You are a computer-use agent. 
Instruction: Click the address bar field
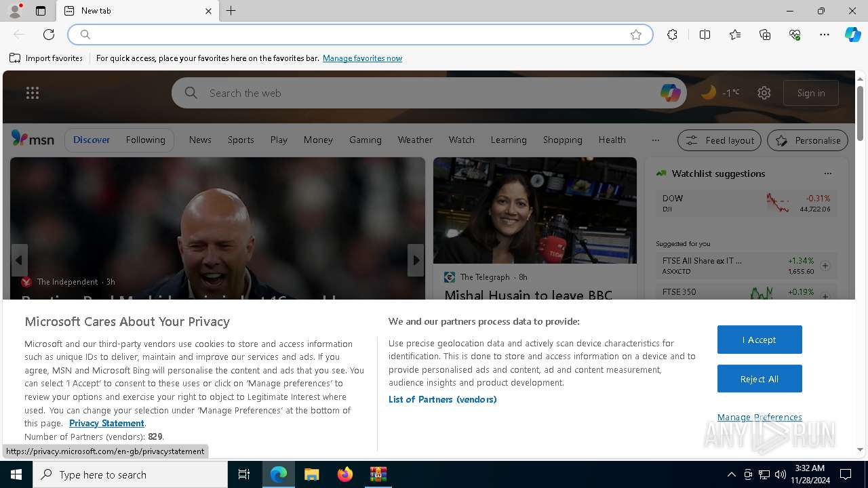(359, 35)
